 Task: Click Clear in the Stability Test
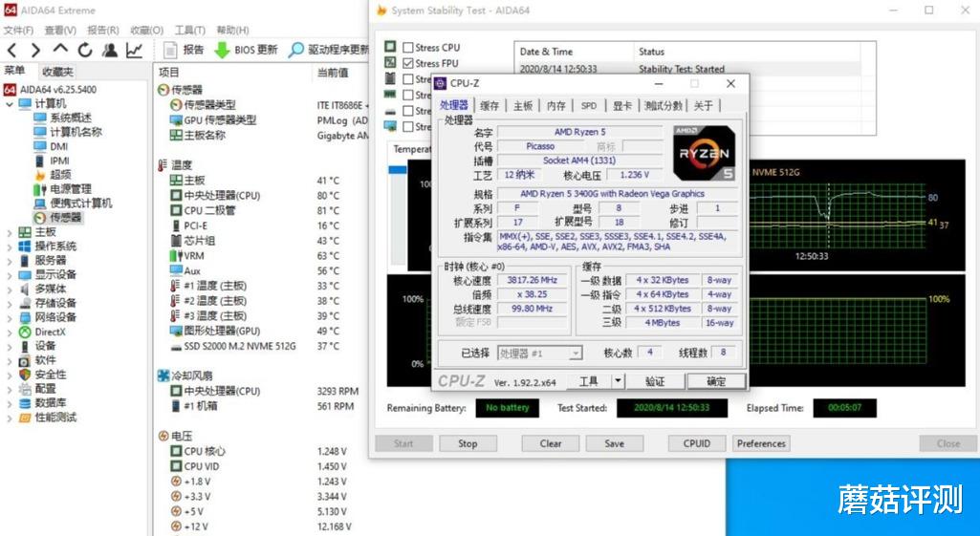(x=551, y=443)
